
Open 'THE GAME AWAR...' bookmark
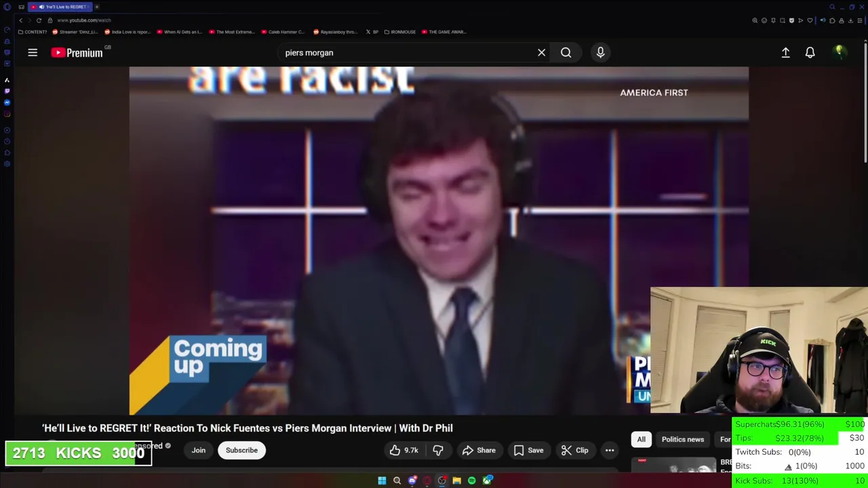pos(443,32)
